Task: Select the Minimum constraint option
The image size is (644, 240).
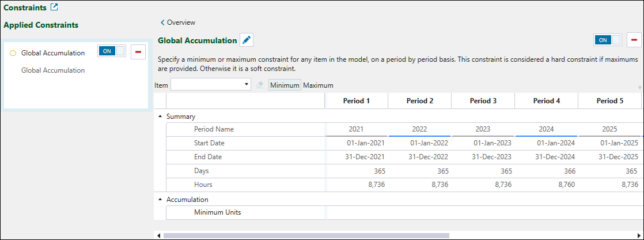Action: tap(285, 85)
